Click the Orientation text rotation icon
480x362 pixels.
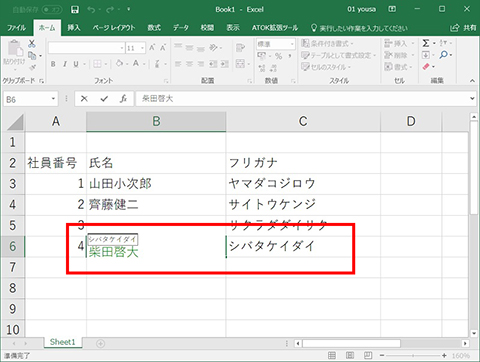pos(213,48)
